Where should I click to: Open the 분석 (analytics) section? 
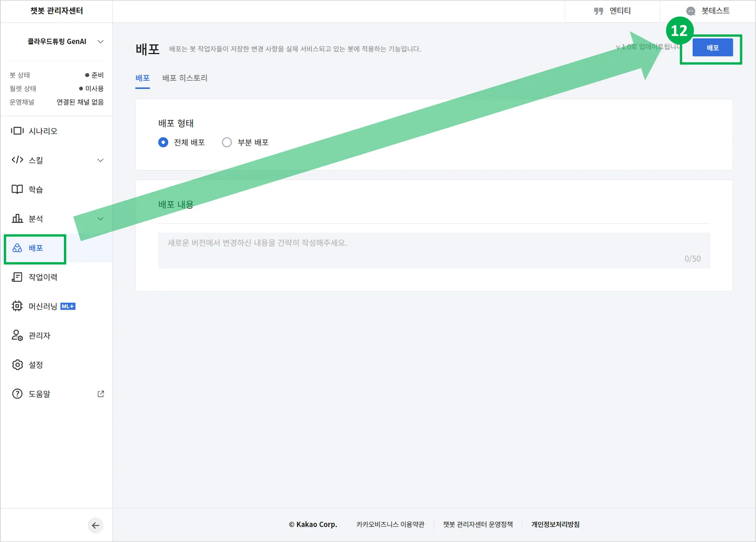click(37, 218)
